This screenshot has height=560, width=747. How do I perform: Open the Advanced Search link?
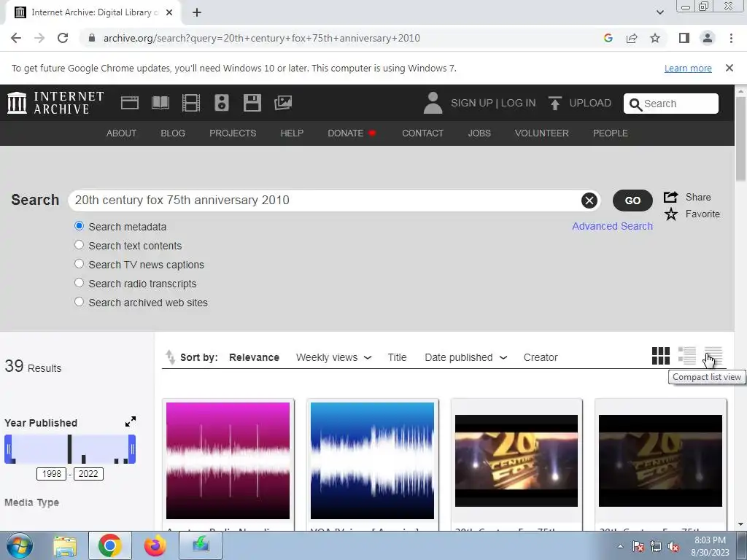click(612, 226)
